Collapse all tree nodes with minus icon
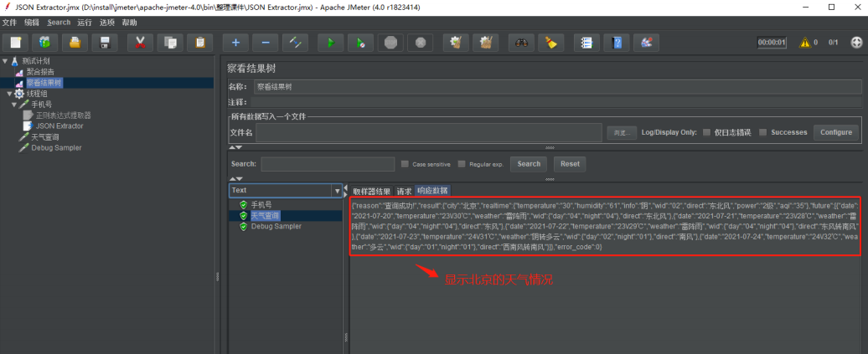This screenshot has height=354, width=868. click(x=266, y=43)
